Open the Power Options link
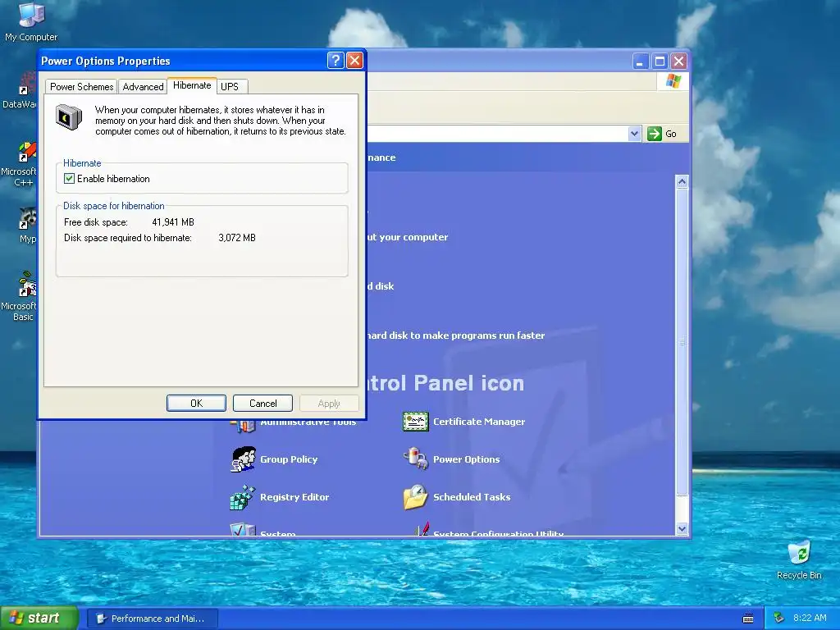840x630 pixels. [x=466, y=459]
